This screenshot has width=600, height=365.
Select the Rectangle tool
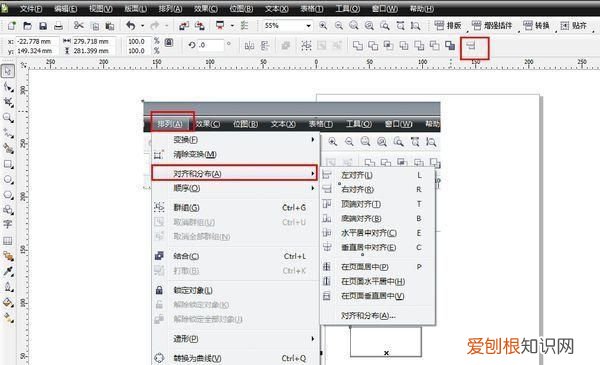tap(8, 164)
